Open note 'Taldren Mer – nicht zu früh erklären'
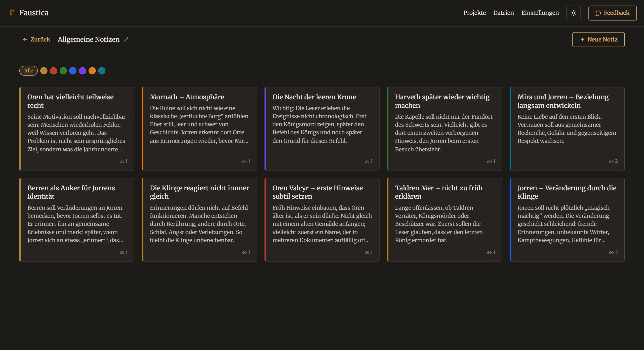644x350 pixels. pos(444,220)
